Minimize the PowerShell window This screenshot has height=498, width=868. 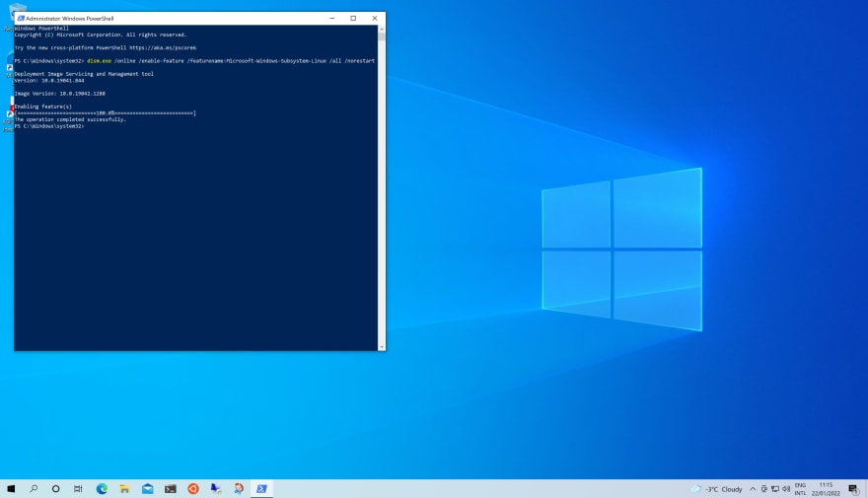(x=332, y=19)
